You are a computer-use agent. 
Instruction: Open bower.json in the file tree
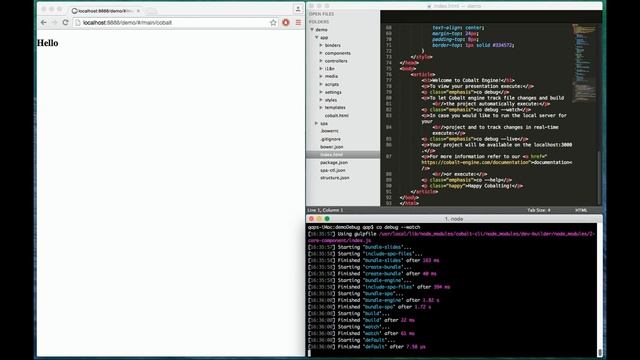331,147
